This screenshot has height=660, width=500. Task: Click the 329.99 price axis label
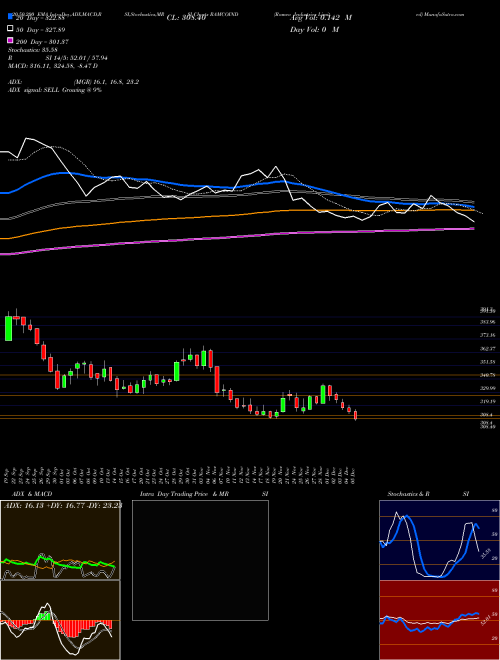coord(488,388)
